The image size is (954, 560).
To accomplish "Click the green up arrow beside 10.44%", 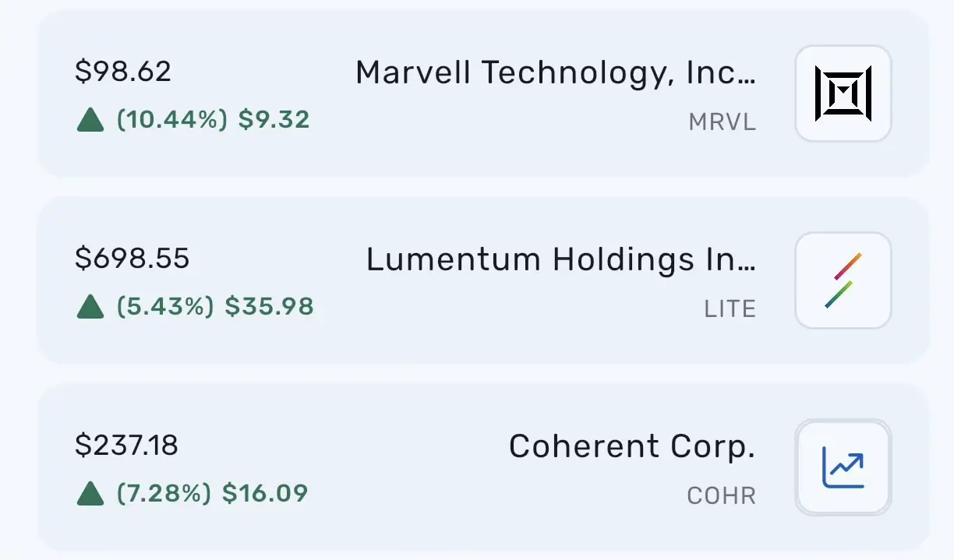I will [90, 120].
